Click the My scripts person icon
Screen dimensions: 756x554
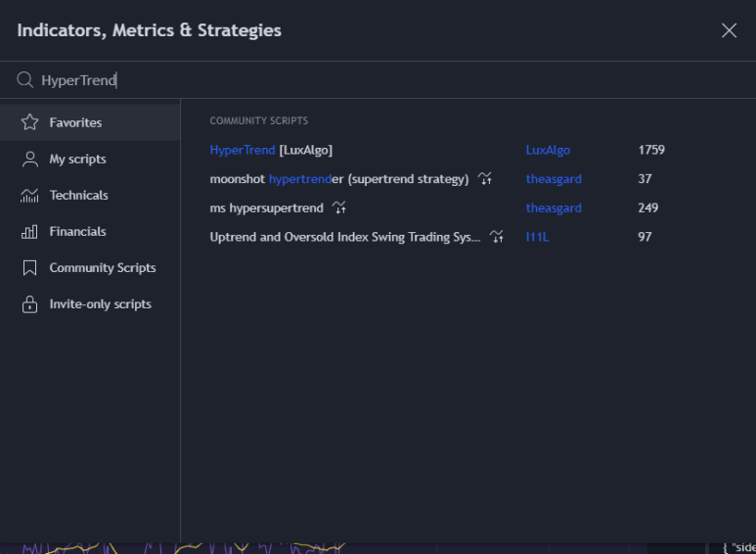click(x=30, y=159)
